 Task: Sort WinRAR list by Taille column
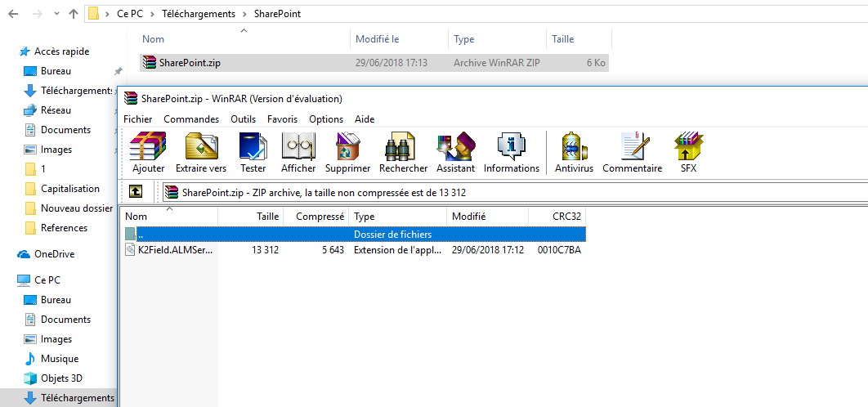coord(250,216)
